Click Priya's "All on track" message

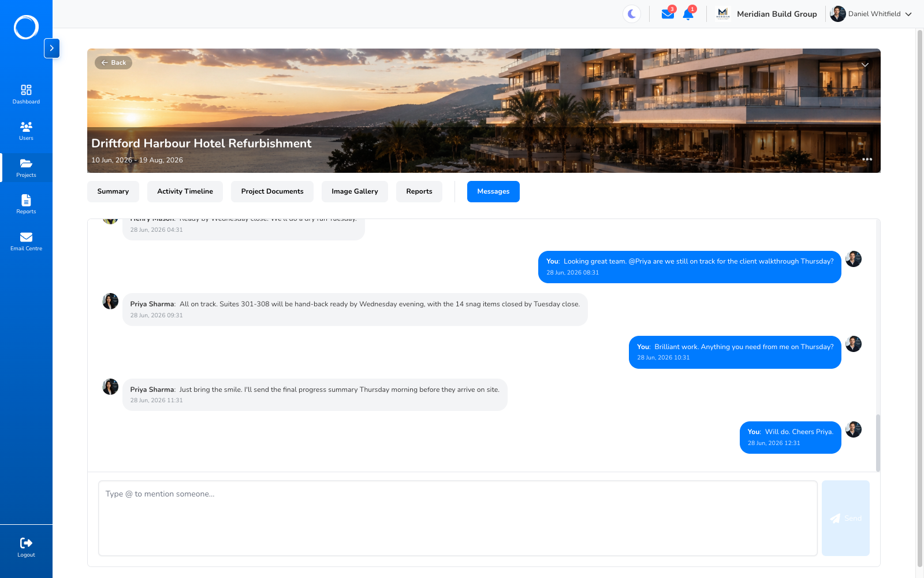click(x=355, y=309)
